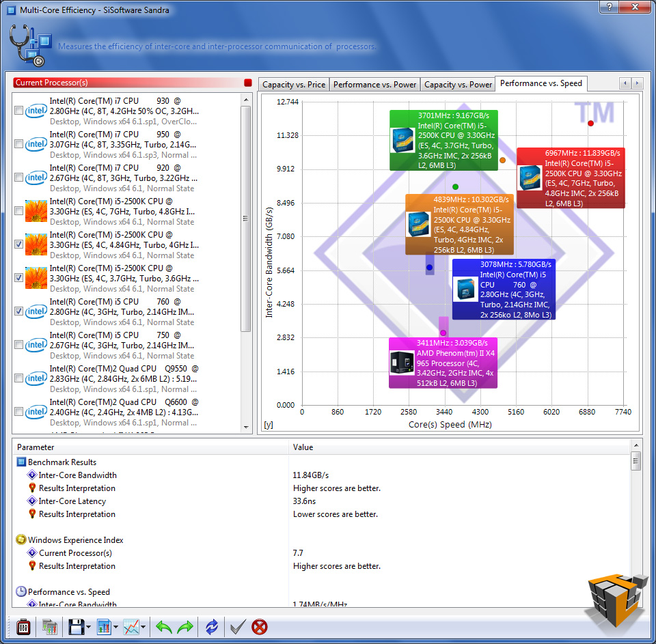This screenshot has height=644, width=656.
Task: Click the '11.84GB/s' bandwidth value
Action: click(x=311, y=475)
